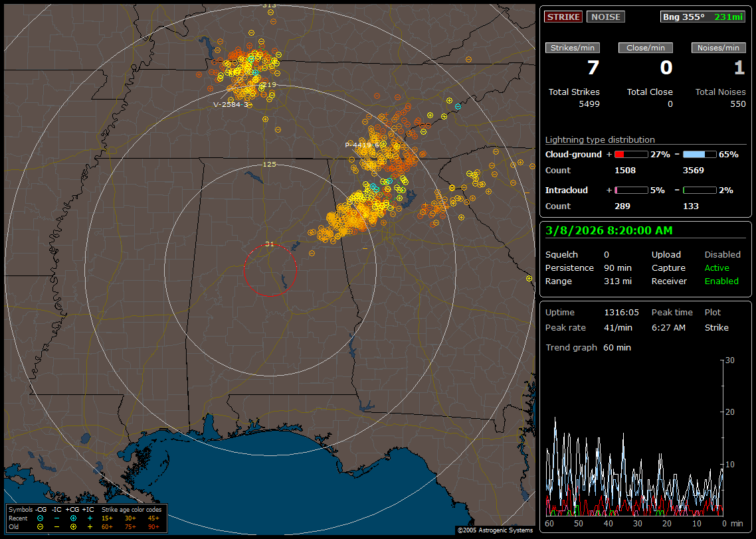
Task: Toggle the STRIKE display mode
Action: click(x=563, y=17)
